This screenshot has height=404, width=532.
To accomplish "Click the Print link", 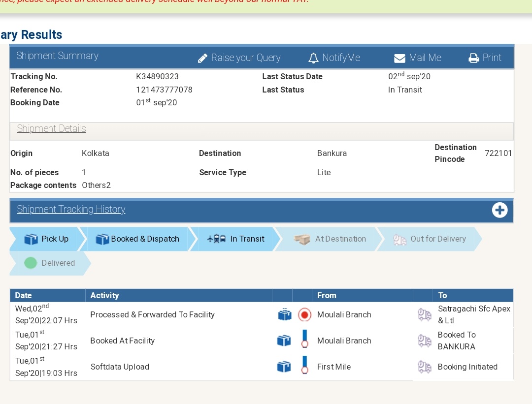I will tap(492, 58).
